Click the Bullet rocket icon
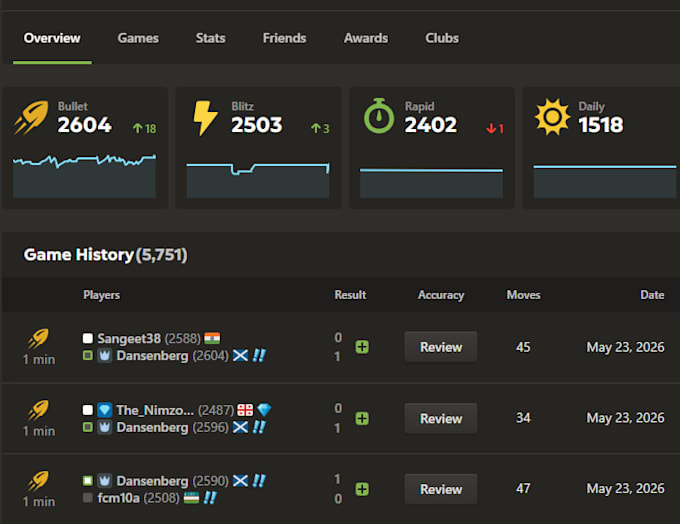 (x=31, y=117)
